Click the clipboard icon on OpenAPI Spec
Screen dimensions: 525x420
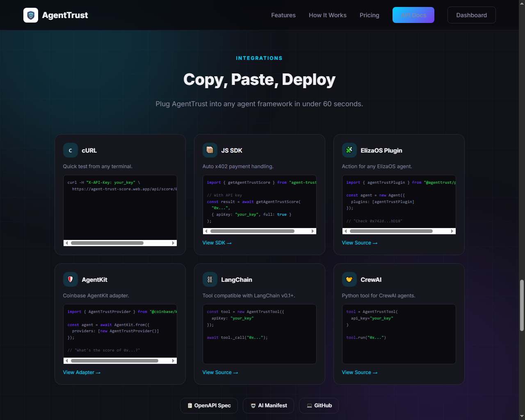pyautogui.click(x=190, y=406)
